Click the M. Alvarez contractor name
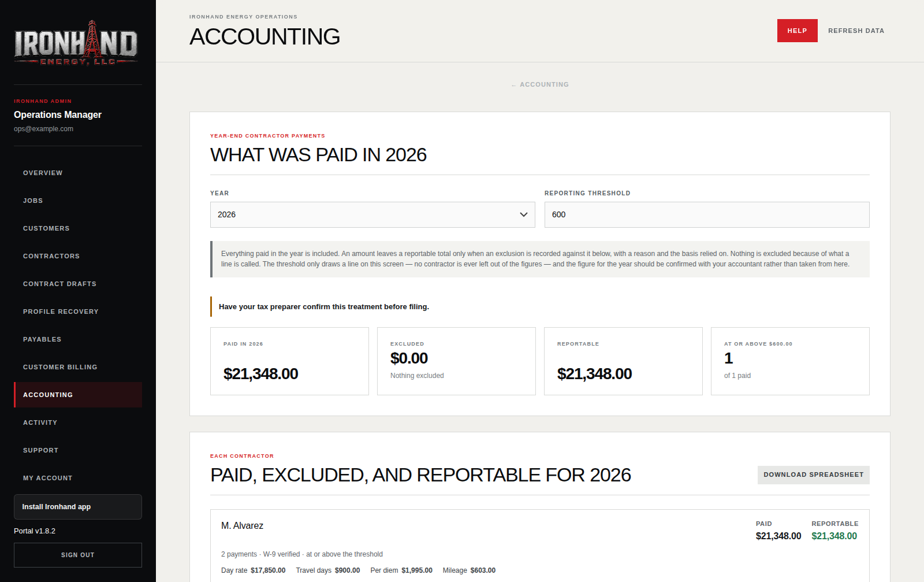This screenshot has width=924, height=582. click(242, 525)
